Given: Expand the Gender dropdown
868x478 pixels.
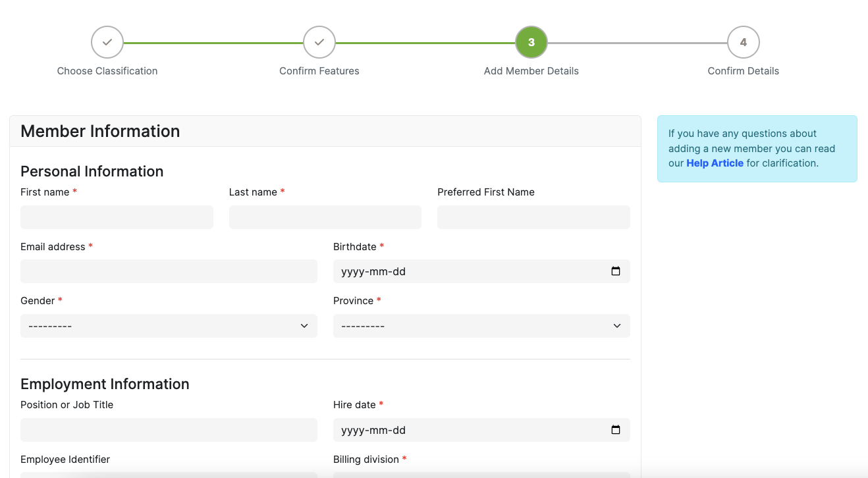Looking at the screenshot, I should 169,326.
